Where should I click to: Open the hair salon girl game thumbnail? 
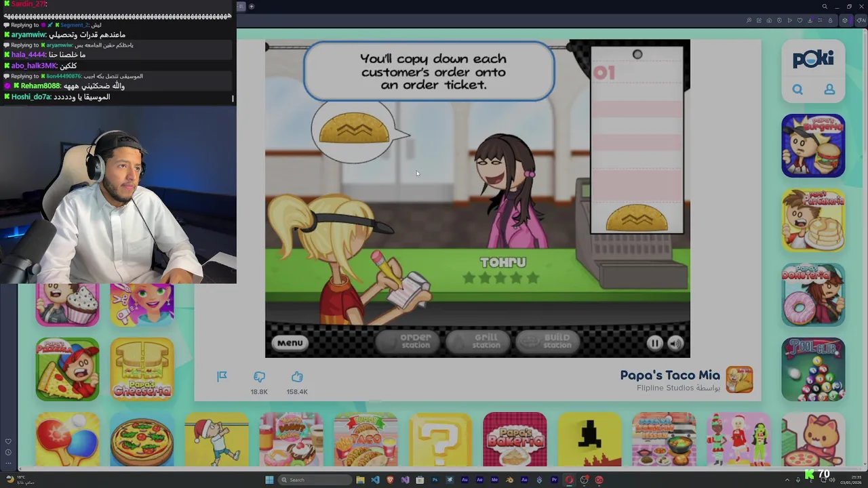tap(142, 305)
